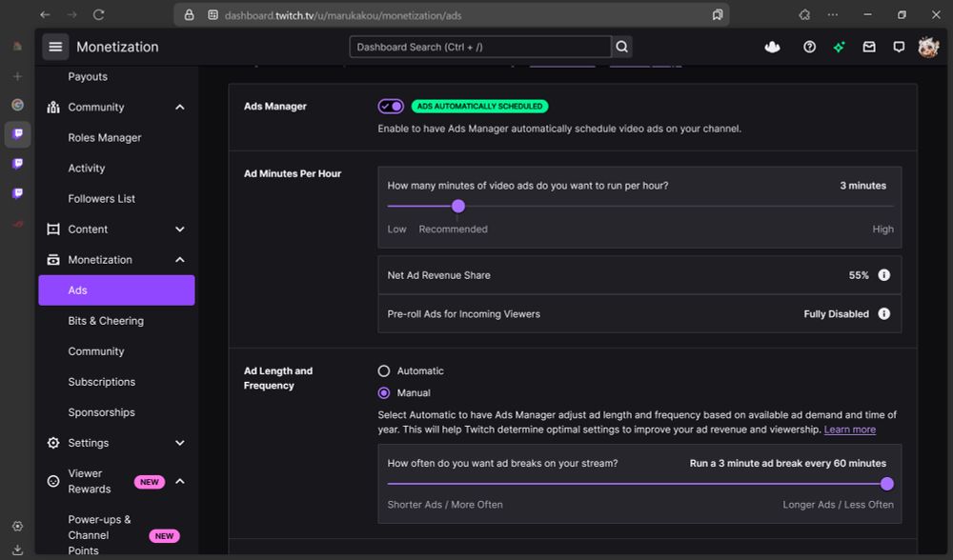Open Payouts in the sidebar
The image size is (953, 560).
pyautogui.click(x=88, y=76)
